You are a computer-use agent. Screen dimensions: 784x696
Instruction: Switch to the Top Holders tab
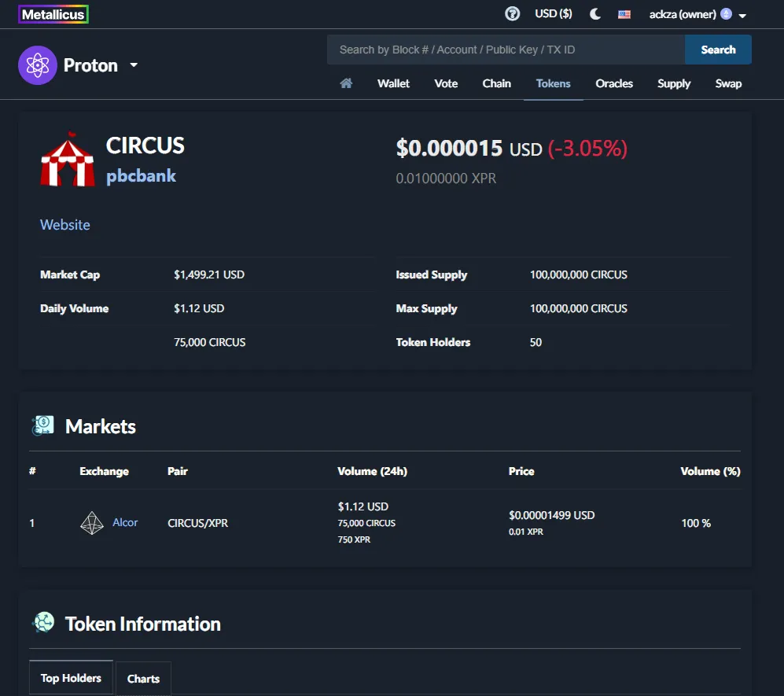tap(71, 677)
